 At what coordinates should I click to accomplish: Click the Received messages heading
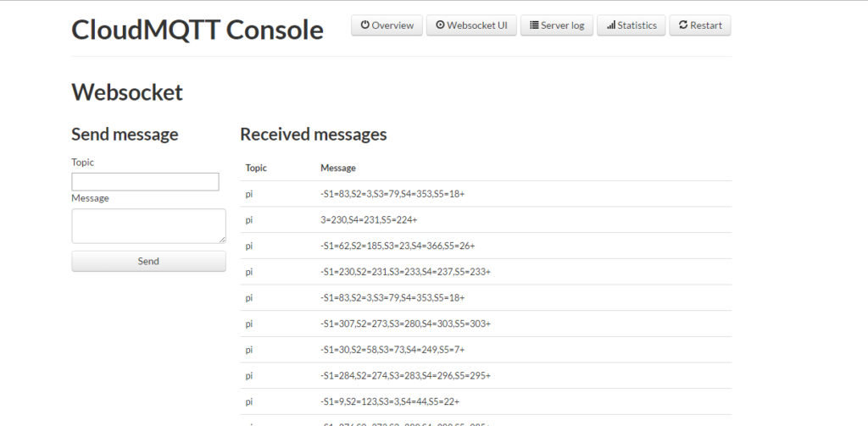pos(314,135)
